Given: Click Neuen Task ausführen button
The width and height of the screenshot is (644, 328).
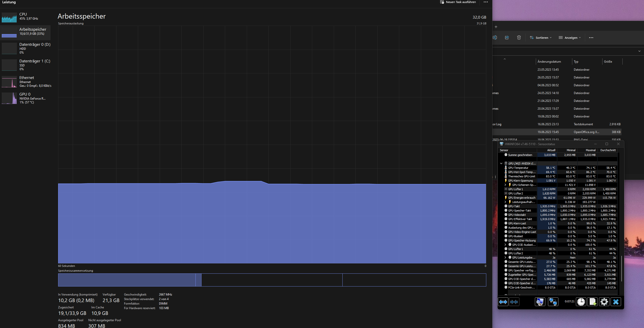Looking at the screenshot, I should (x=458, y=2).
